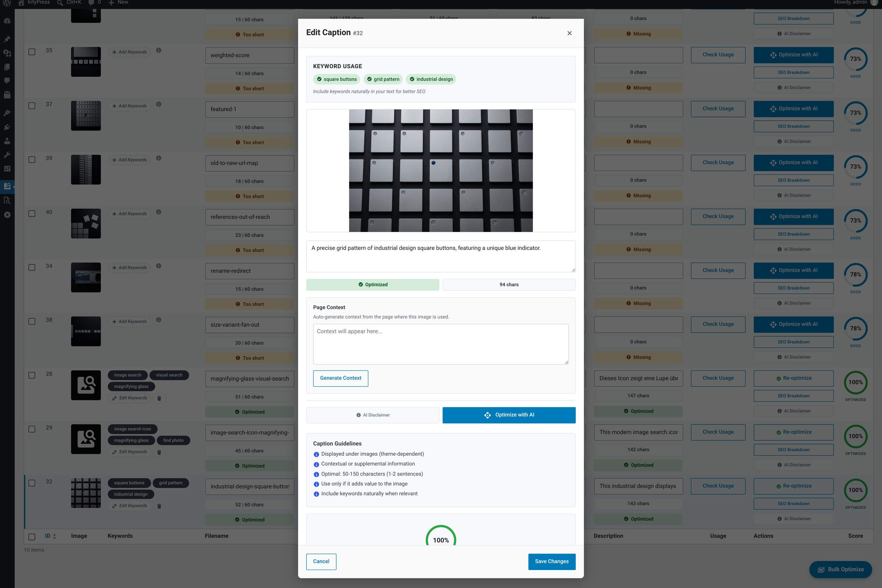Add Keywords for row 35
882x588 pixels.
(x=129, y=52)
